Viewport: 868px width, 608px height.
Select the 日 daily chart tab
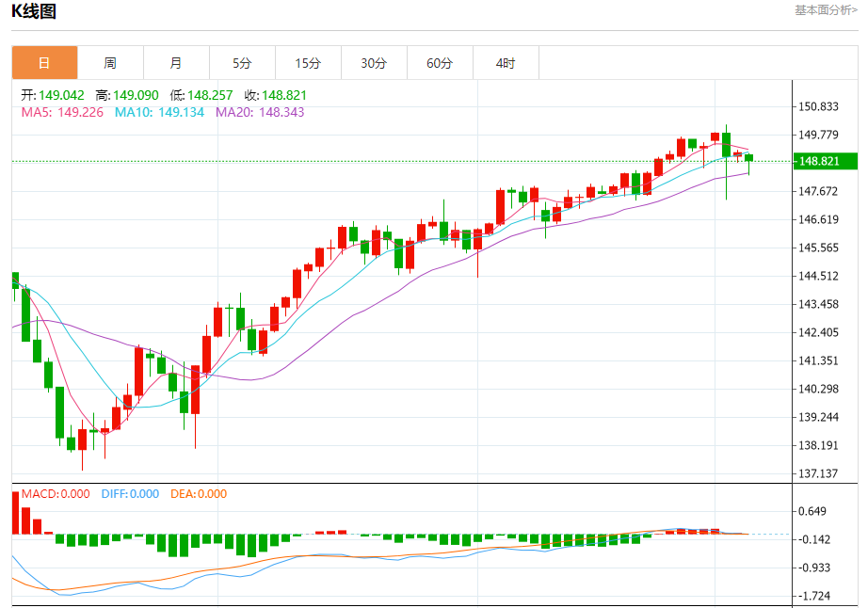click(44, 62)
